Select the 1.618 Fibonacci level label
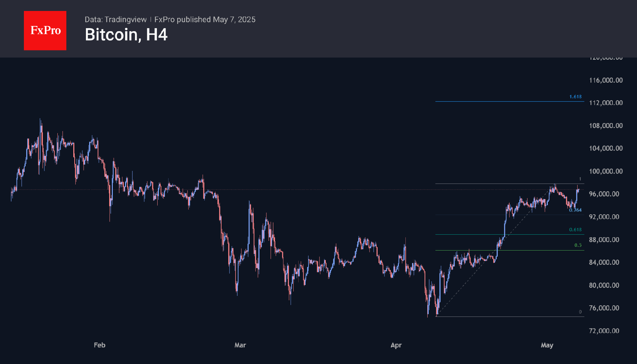 coord(575,97)
